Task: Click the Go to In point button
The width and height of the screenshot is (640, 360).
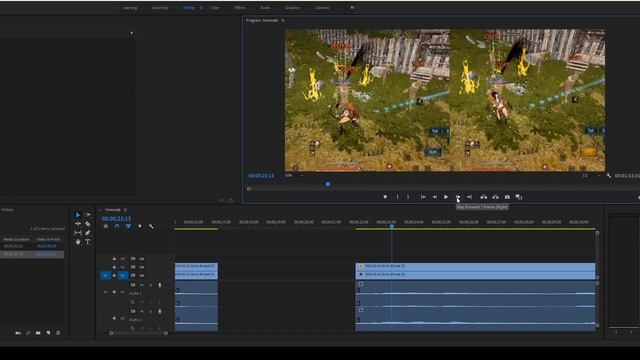Action: point(423,197)
